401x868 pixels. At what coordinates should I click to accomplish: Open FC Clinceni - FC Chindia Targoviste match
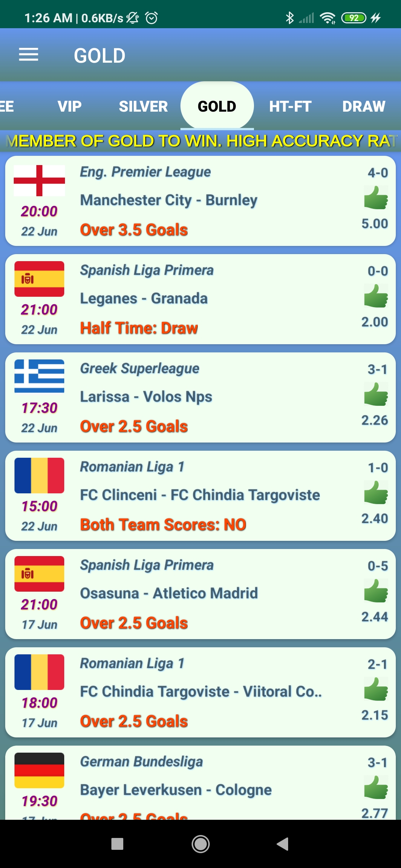pos(200,495)
